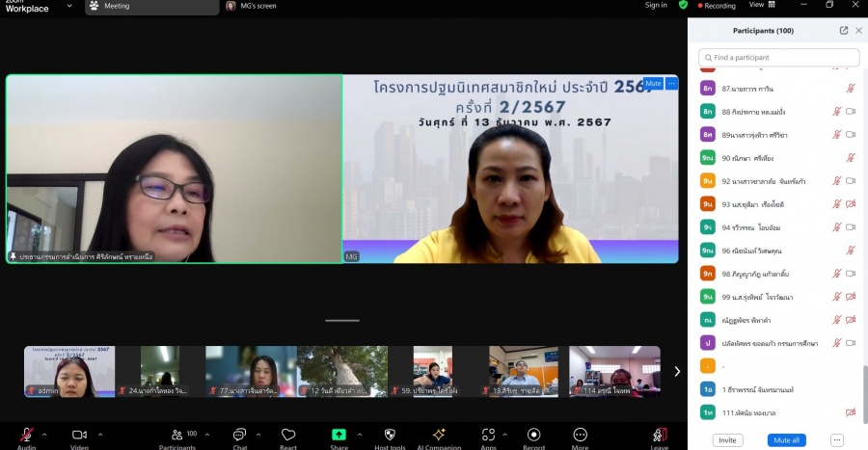Expand the Apps options caret

coord(504,435)
